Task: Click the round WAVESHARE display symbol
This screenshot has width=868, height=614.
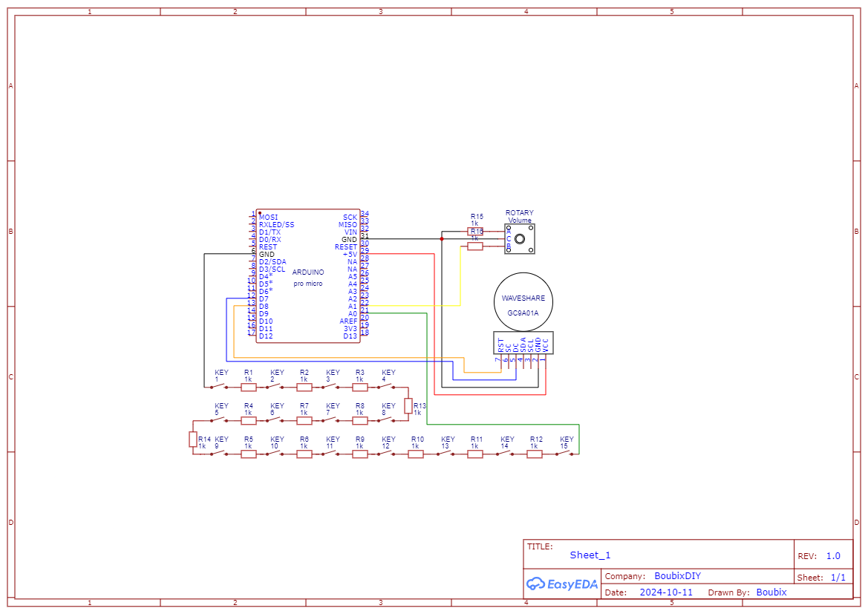Action: pos(523,301)
